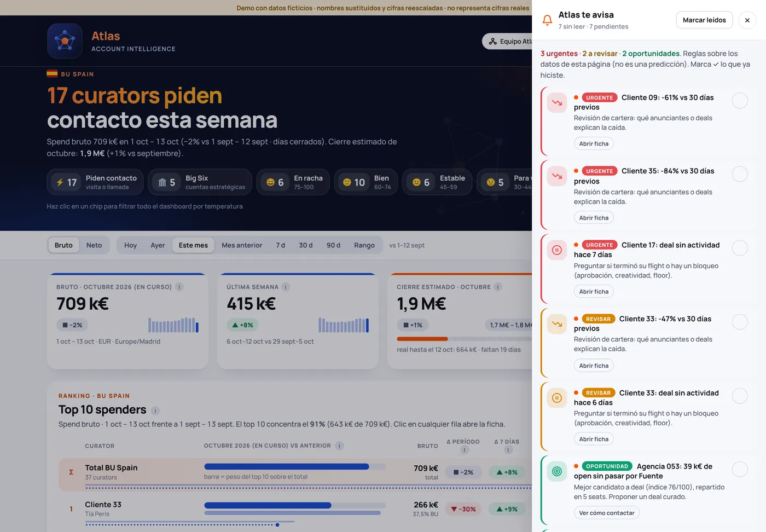Select the 30 d period tab
This screenshot has width=766, height=532.
(x=306, y=245)
